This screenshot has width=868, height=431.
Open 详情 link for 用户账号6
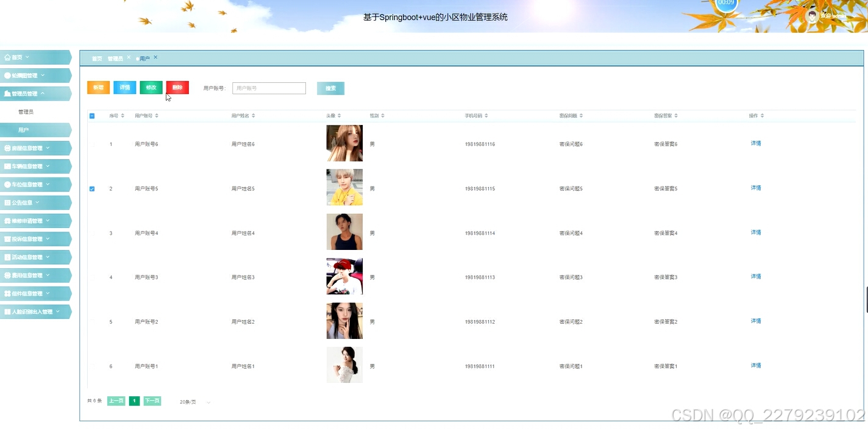click(755, 143)
